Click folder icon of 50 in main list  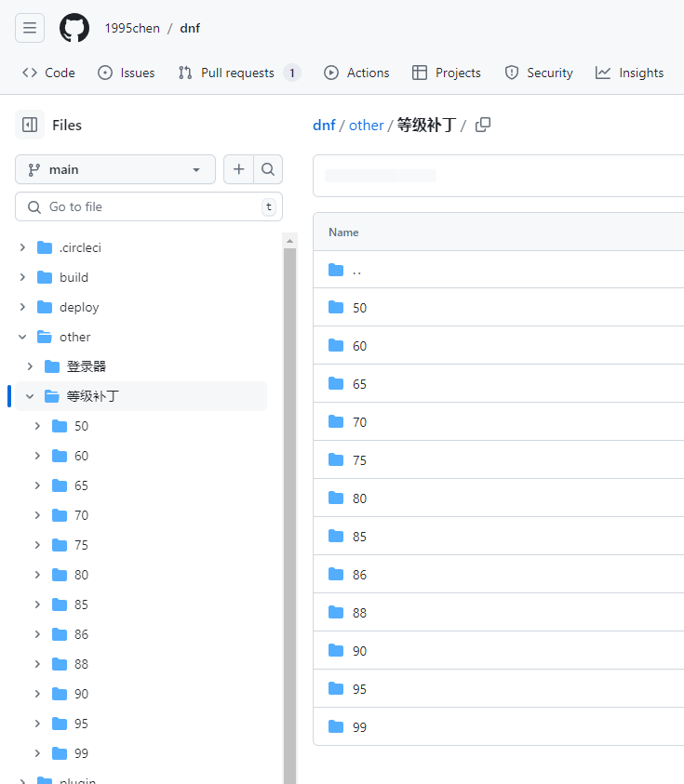point(336,307)
